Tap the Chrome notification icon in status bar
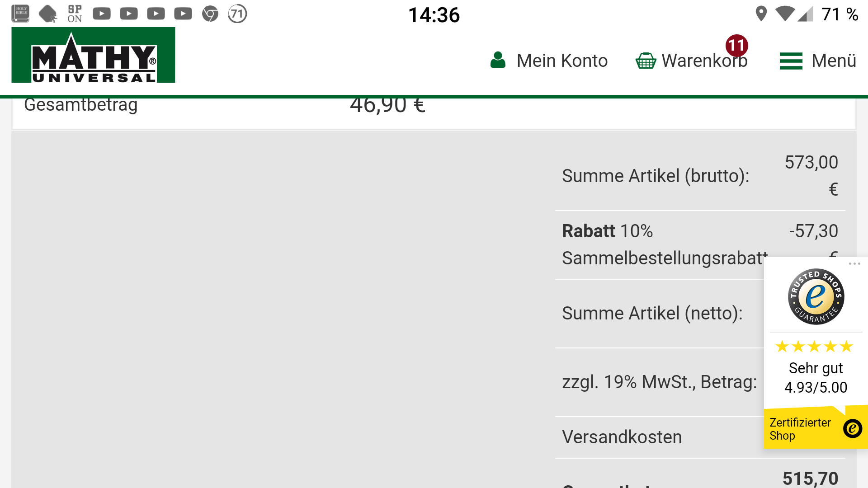 click(x=210, y=14)
